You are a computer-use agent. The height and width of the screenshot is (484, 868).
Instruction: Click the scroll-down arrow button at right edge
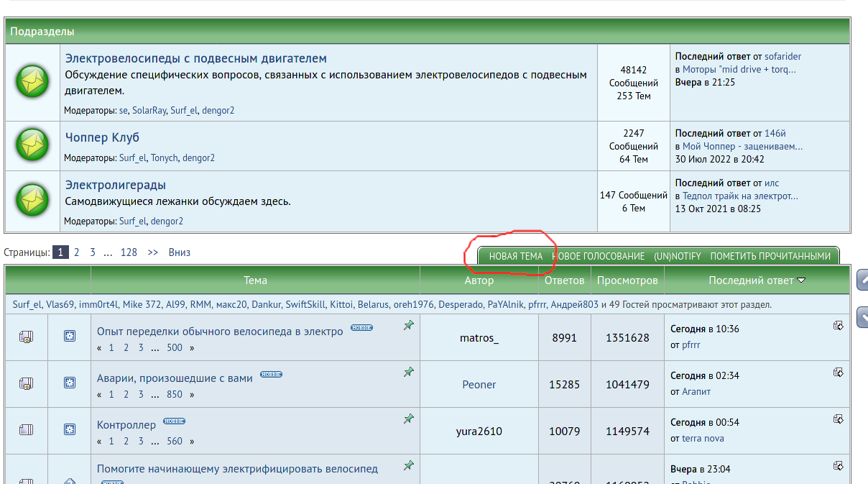point(862,317)
